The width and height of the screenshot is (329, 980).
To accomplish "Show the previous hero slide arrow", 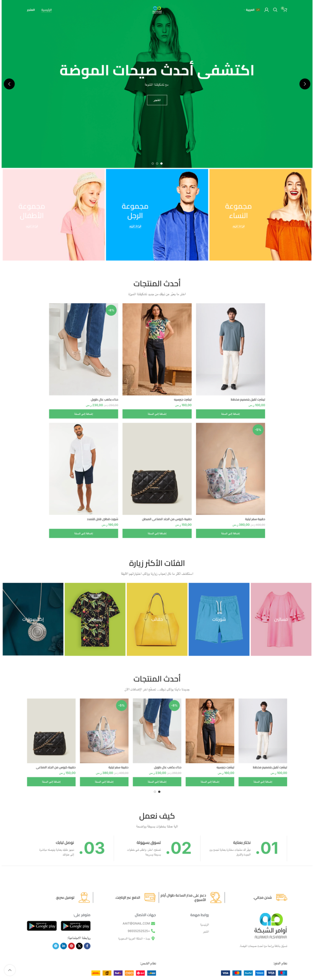I will coord(9,84).
